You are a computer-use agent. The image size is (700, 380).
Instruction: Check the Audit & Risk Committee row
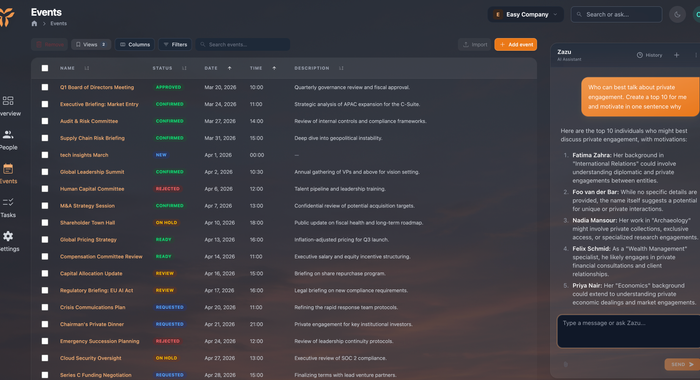pyautogui.click(x=45, y=121)
